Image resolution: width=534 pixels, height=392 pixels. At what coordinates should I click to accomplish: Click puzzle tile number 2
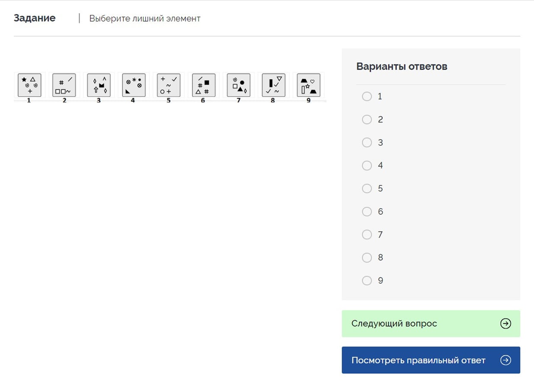[x=64, y=85]
